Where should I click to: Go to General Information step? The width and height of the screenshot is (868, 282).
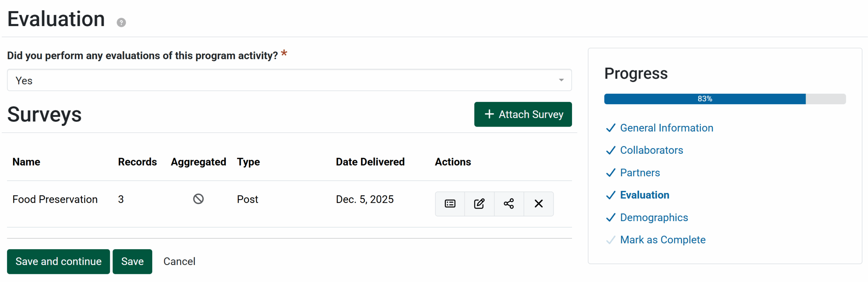(666, 128)
